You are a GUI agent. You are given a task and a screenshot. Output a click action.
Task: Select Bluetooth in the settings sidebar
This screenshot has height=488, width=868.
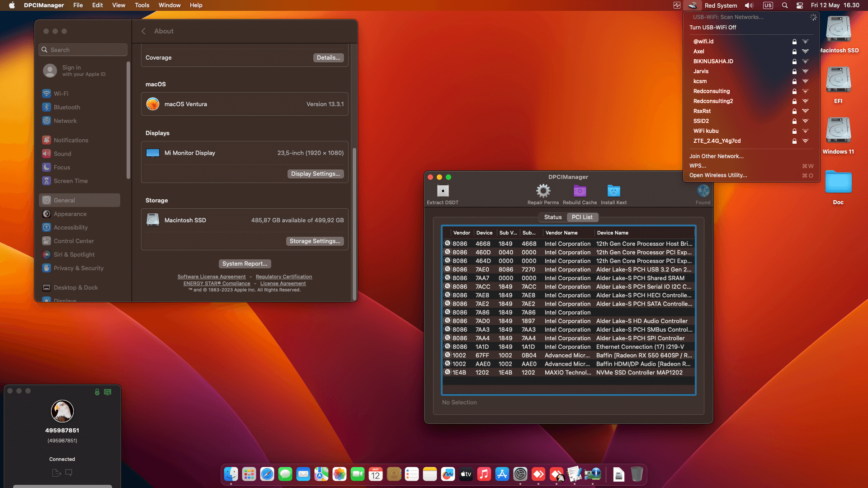tap(66, 107)
